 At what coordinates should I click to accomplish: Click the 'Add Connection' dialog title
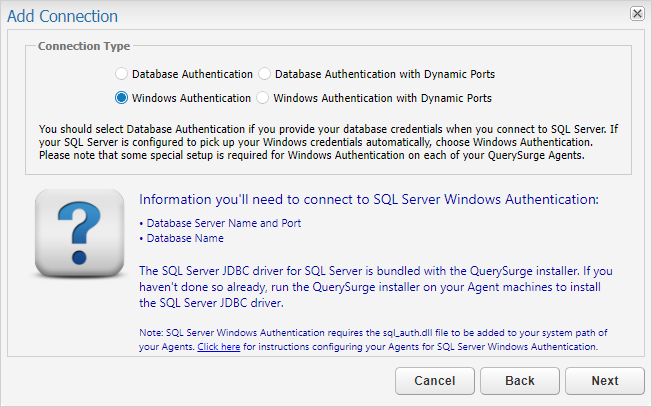coord(62,16)
